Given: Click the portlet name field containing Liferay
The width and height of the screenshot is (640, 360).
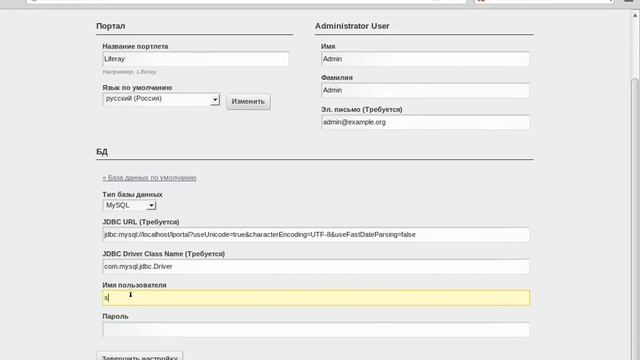Looking at the screenshot, I should 196,59.
